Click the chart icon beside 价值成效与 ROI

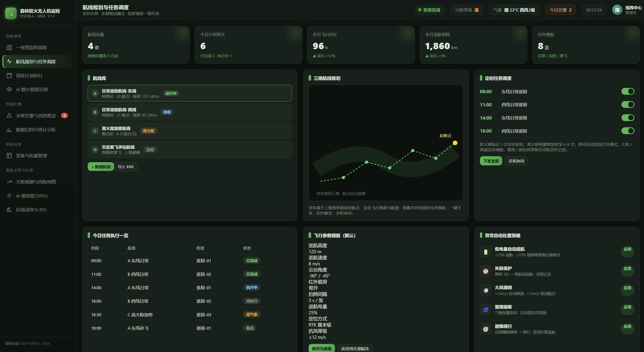point(9,209)
